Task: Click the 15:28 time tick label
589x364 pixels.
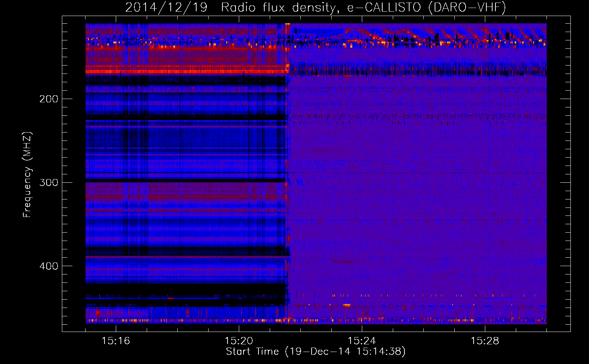Action: point(485,341)
